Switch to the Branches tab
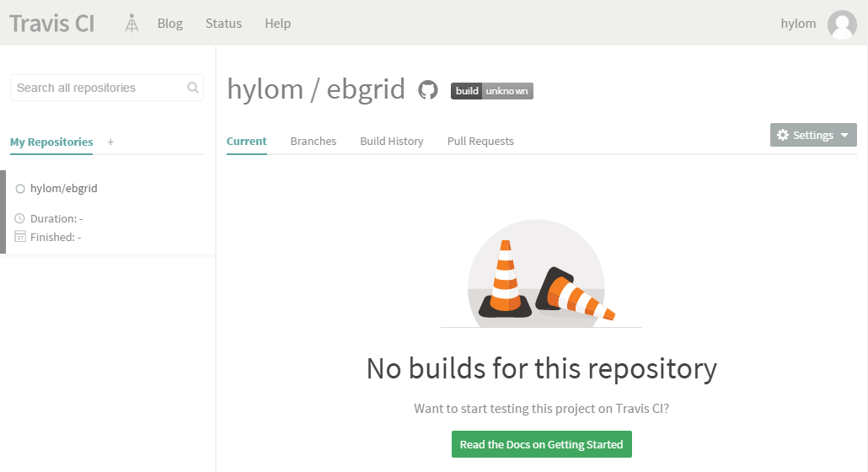This screenshot has width=868, height=472. [313, 141]
